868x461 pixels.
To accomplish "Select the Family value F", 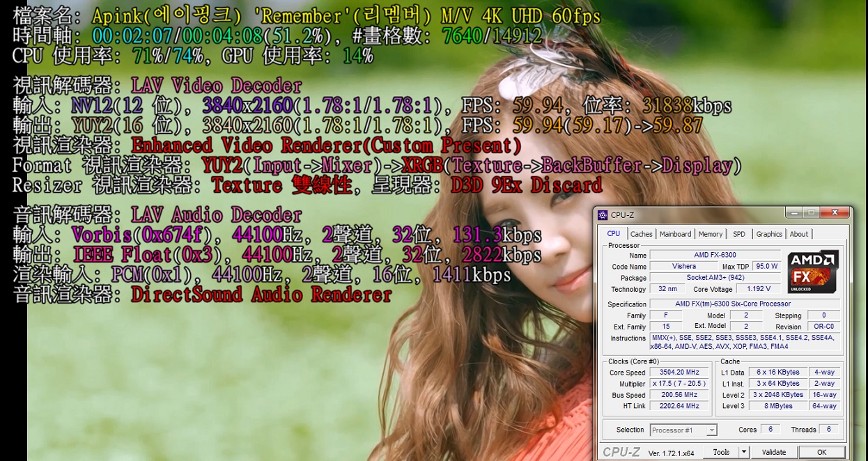I will (666, 315).
